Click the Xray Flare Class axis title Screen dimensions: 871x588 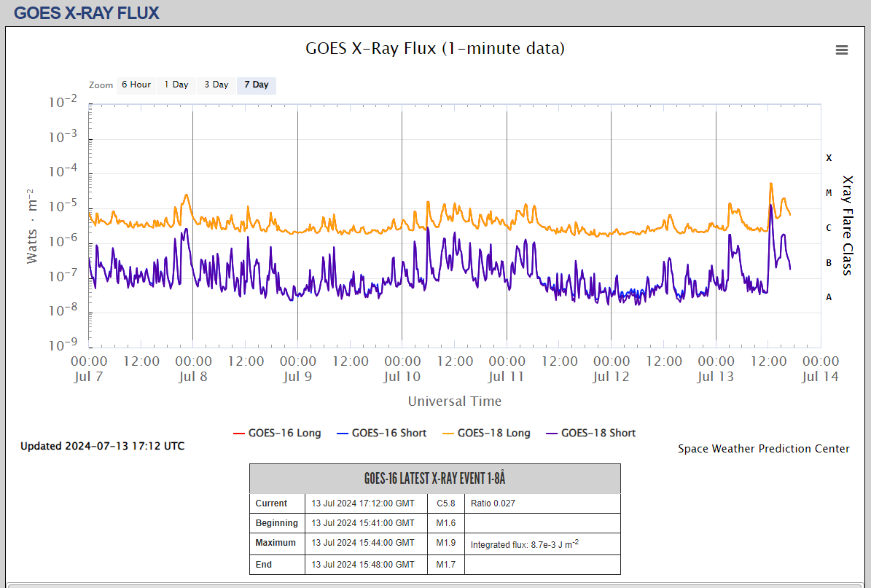[x=847, y=224]
